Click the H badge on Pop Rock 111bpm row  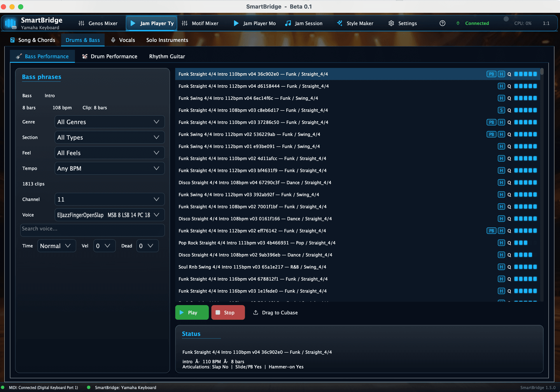[x=501, y=243]
